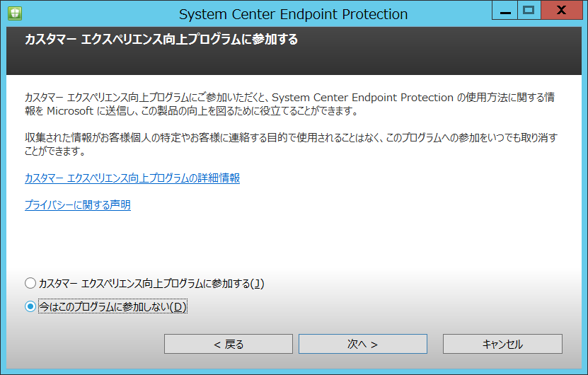This screenshot has height=375, width=588.
Task: Click the dark header heading カスタマー エクスペリエンス向上プログラムに参加する
Action: [161, 40]
